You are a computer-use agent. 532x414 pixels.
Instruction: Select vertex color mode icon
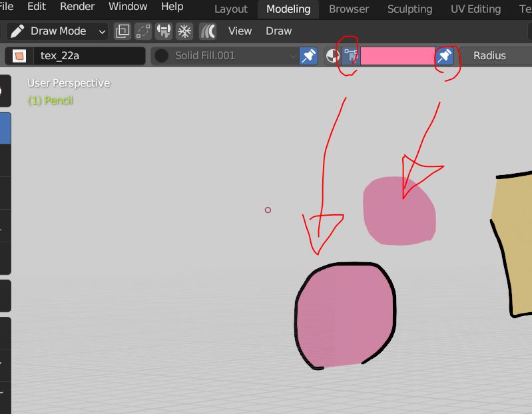point(351,56)
